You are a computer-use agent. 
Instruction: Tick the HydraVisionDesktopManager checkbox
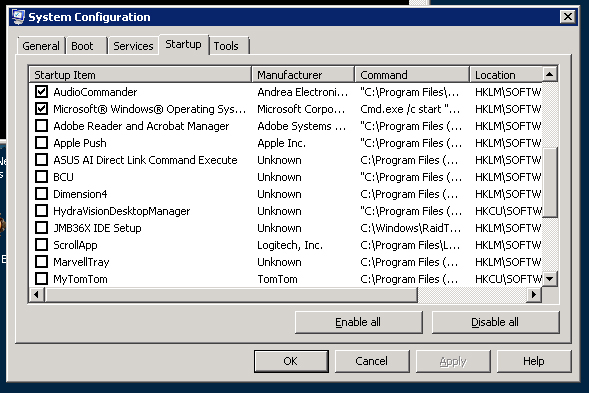click(41, 211)
